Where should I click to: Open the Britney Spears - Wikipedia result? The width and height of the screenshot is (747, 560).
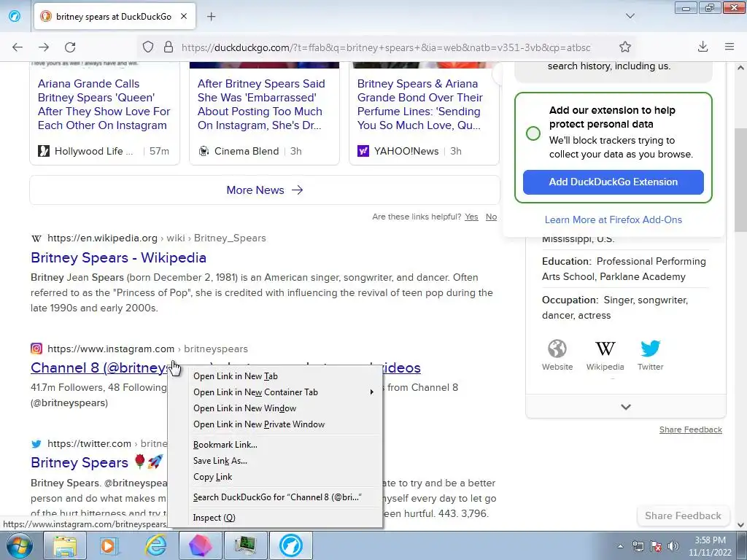pyautogui.click(x=119, y=257)
